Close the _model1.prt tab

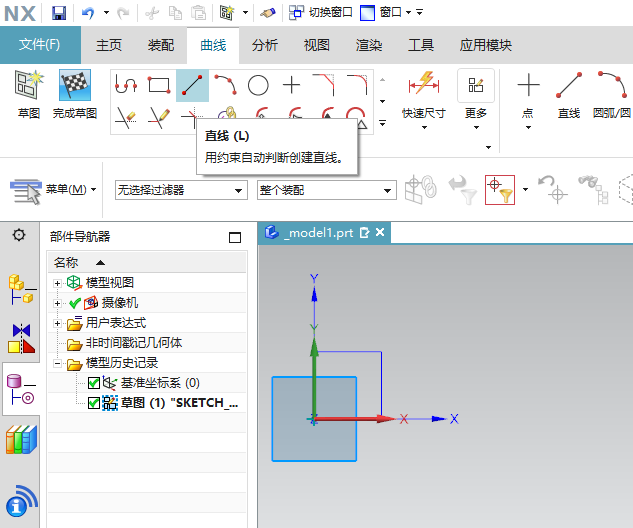click(380, 233)
